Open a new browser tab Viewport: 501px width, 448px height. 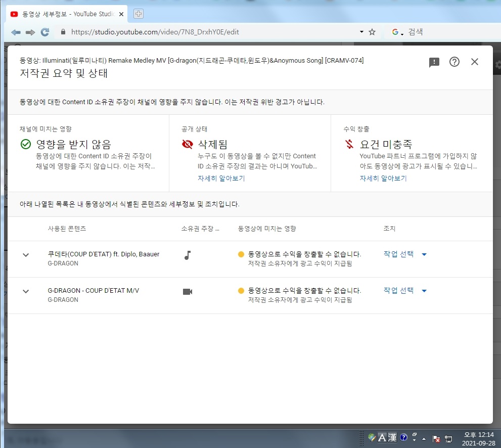click(x=139, y=14)
